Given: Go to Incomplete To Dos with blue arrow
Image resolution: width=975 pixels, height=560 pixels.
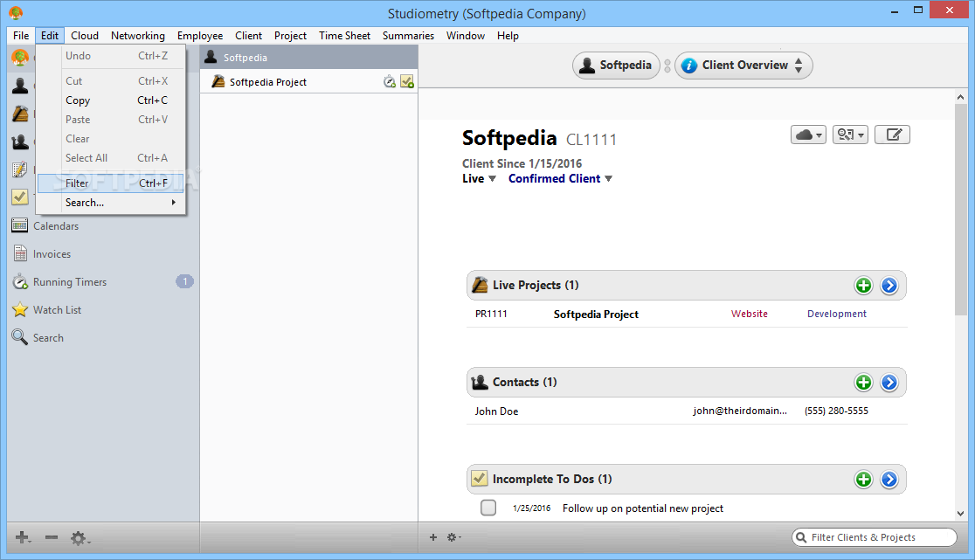Looking at the screenshot, I should coord(889,480).
